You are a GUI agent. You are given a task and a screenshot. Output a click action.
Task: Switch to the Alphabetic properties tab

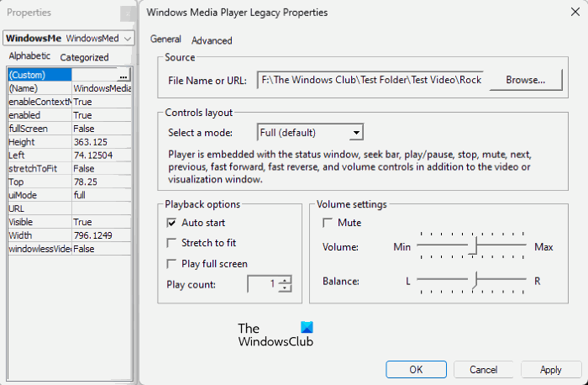(x=29, y=56)
